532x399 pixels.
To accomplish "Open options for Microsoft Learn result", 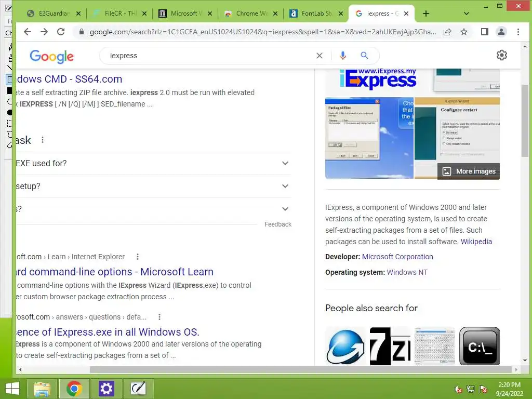I will [137, 257].
